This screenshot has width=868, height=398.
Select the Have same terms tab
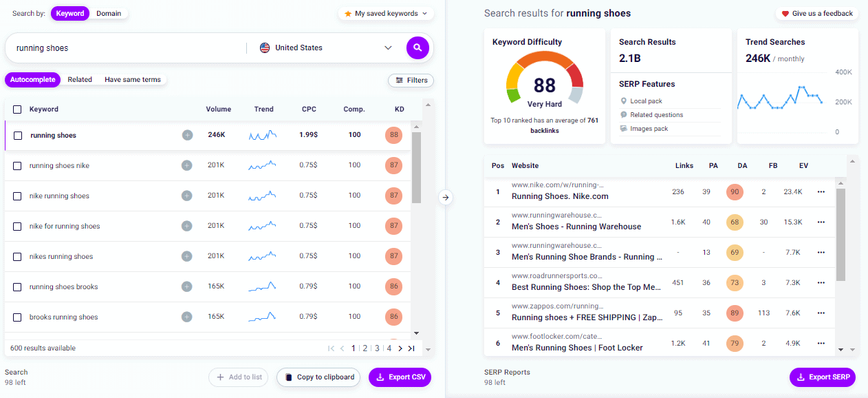[x=132, y=79]
